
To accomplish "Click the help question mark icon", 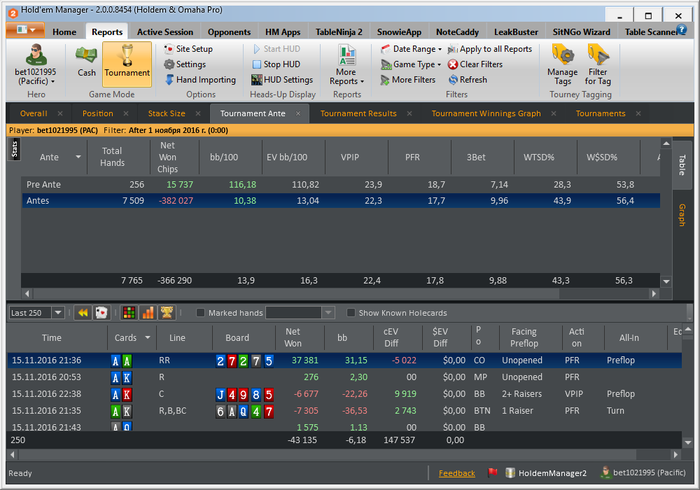I will tap(681, 29).
